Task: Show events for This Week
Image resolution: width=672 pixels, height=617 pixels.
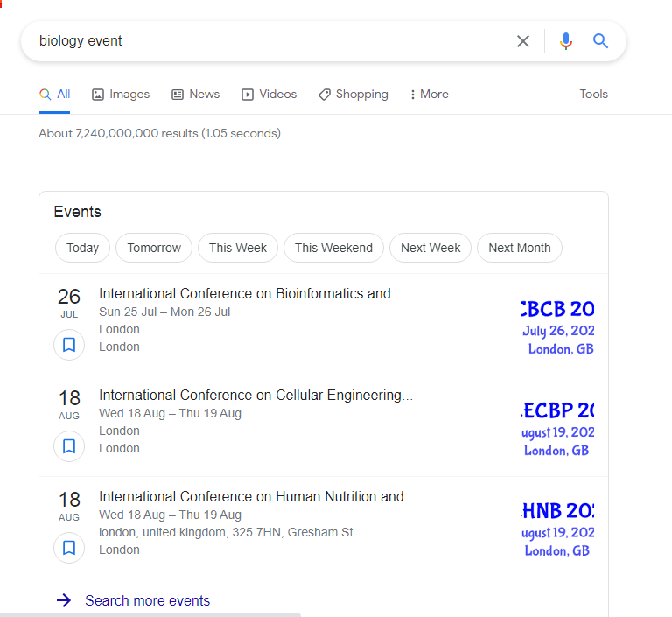Action: pyautogui.click(x=238, y=248)
